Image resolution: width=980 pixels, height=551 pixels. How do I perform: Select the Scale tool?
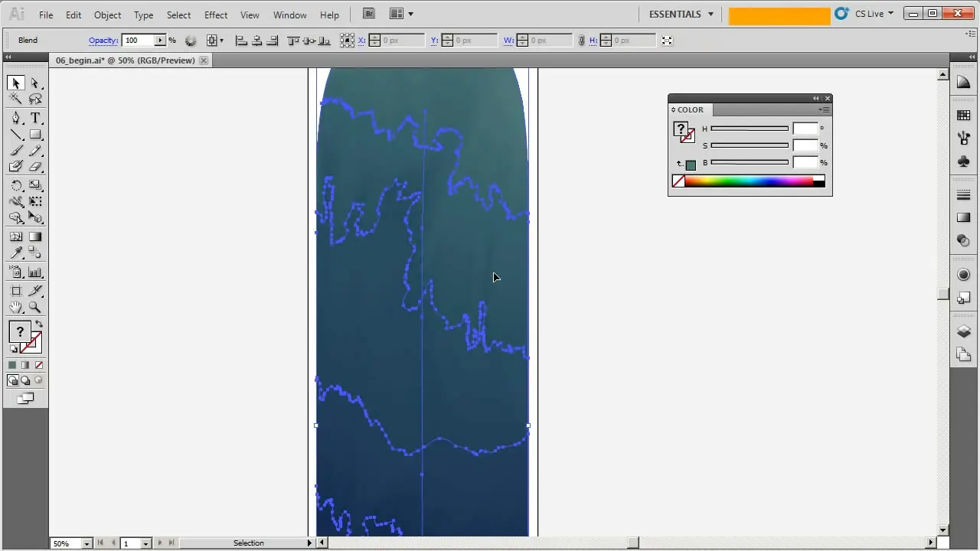(35, 185)
